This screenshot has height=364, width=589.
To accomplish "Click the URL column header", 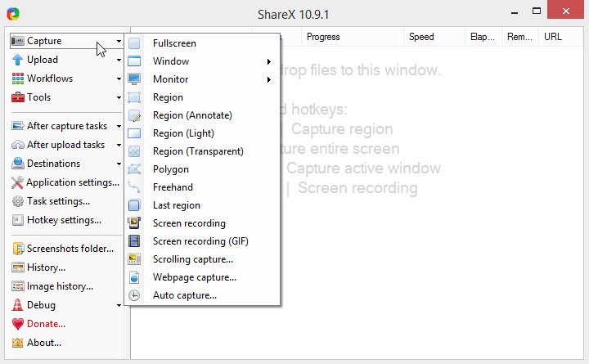I will (x=561, y=37).
